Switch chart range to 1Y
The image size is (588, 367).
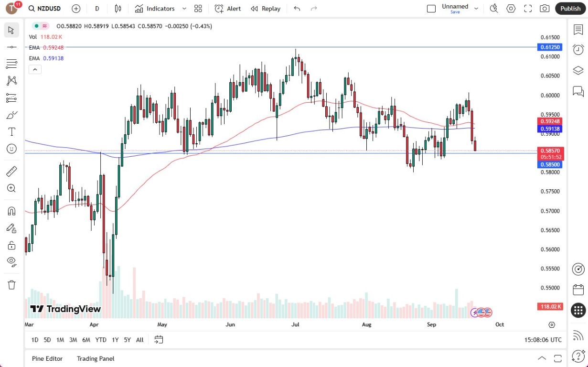tap(115, 340)
